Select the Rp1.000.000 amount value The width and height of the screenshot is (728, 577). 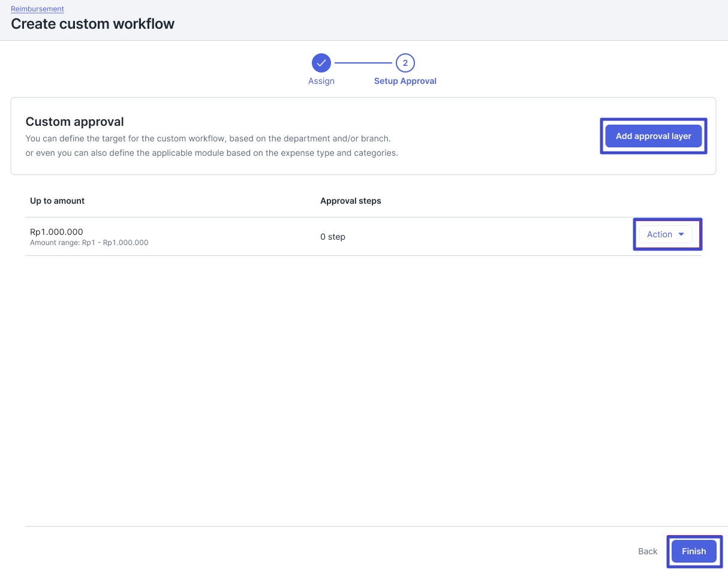(x=56, y=231)
